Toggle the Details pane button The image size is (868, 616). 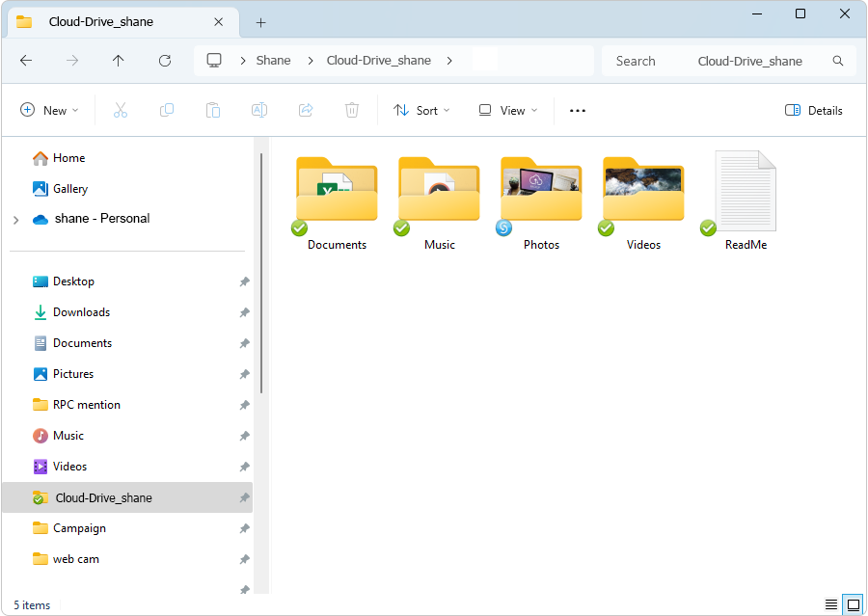tap(814, 110)
